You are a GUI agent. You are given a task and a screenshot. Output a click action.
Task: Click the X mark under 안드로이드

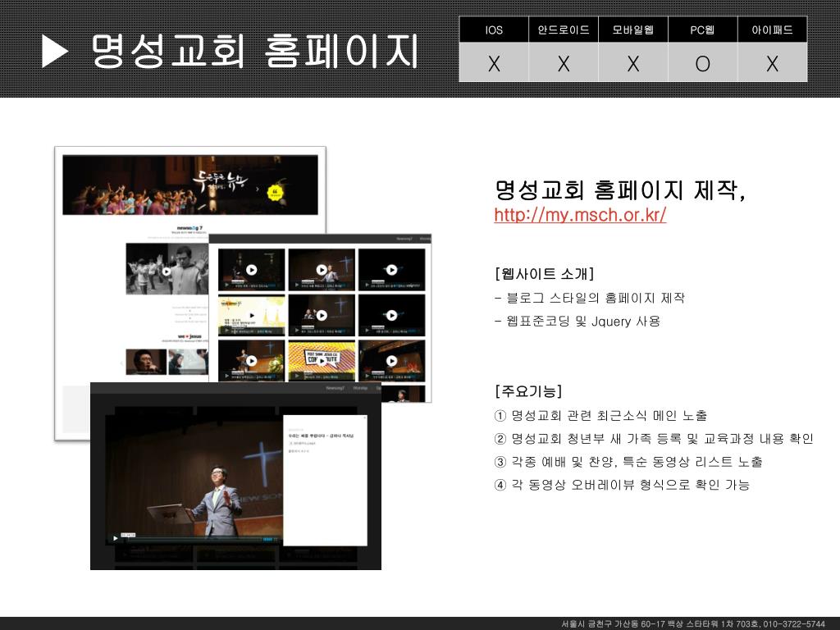[x=564, y=64]
